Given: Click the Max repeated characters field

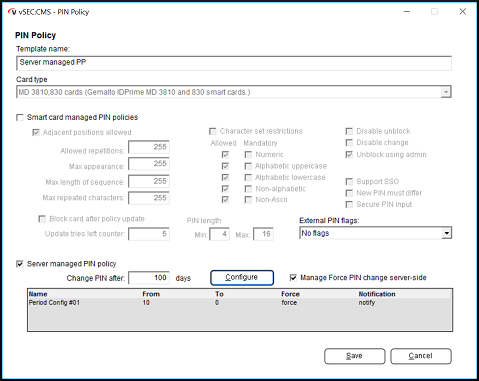Looking at the screenshot, I should click(149, 198).
